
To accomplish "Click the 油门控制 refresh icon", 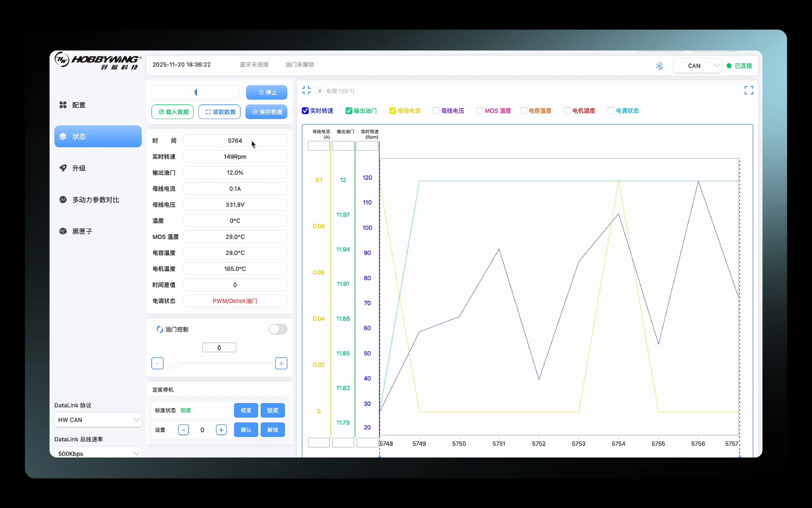I will pos(160,329).
